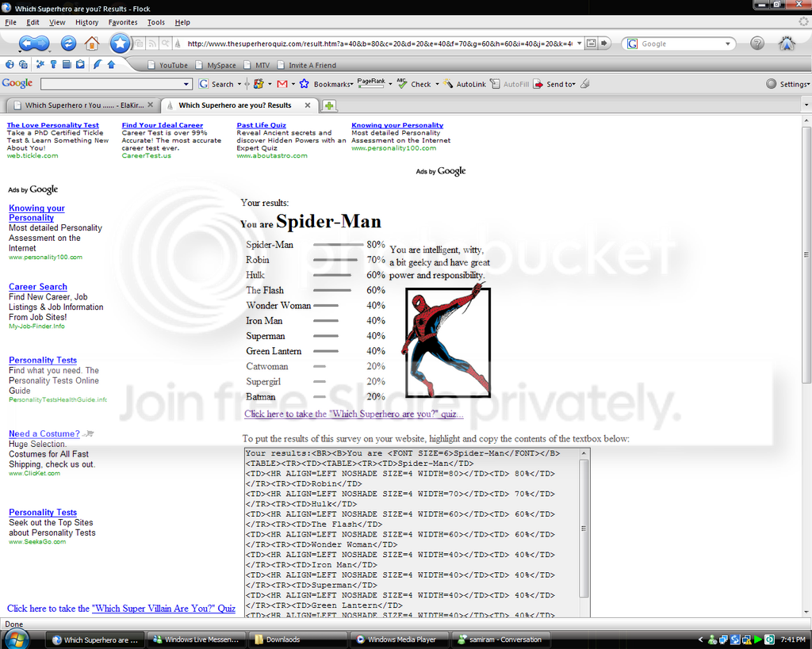Viewport: 812px width, 649px height.
Task: Click the Google Bookmarks star icon
Action: [x=304, y=84]
